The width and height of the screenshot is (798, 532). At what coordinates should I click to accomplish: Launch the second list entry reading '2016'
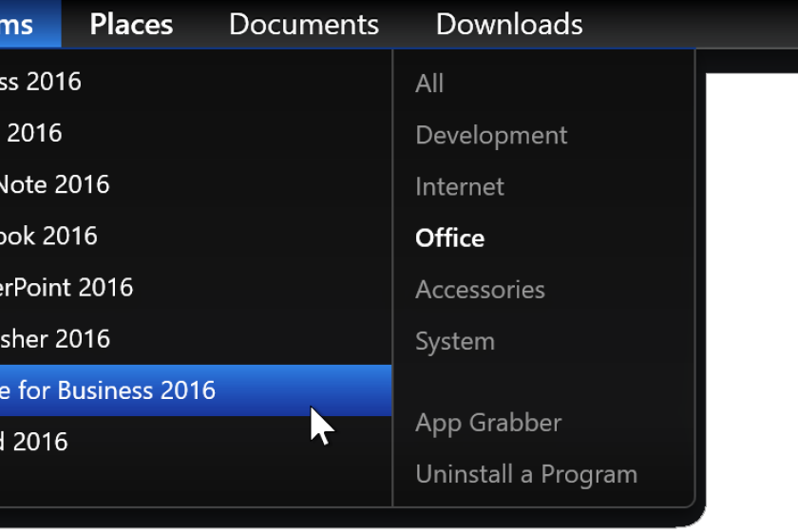[196, 133]
